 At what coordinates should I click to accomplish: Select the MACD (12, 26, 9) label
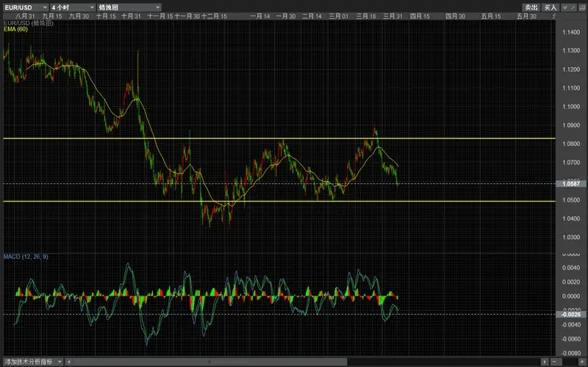(26, 257)
